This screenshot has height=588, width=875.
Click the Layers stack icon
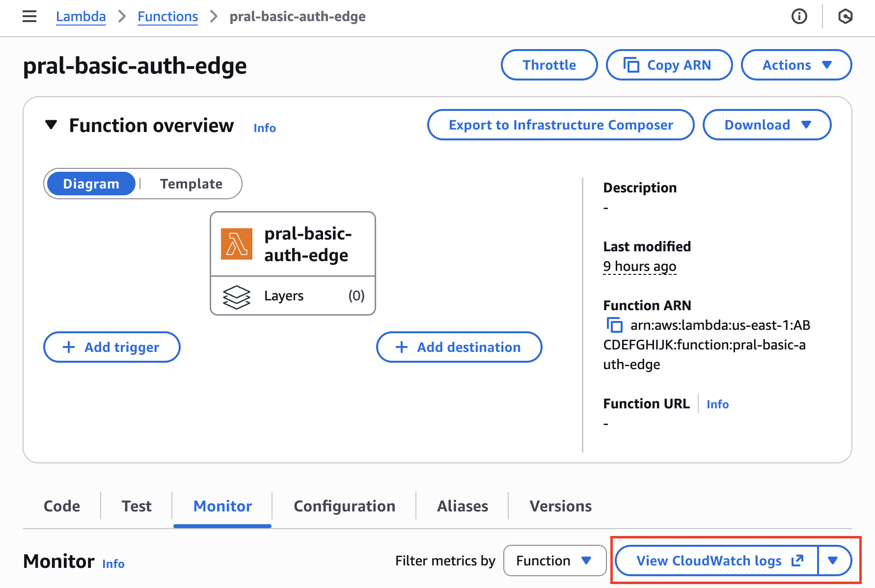pos(237,296)
